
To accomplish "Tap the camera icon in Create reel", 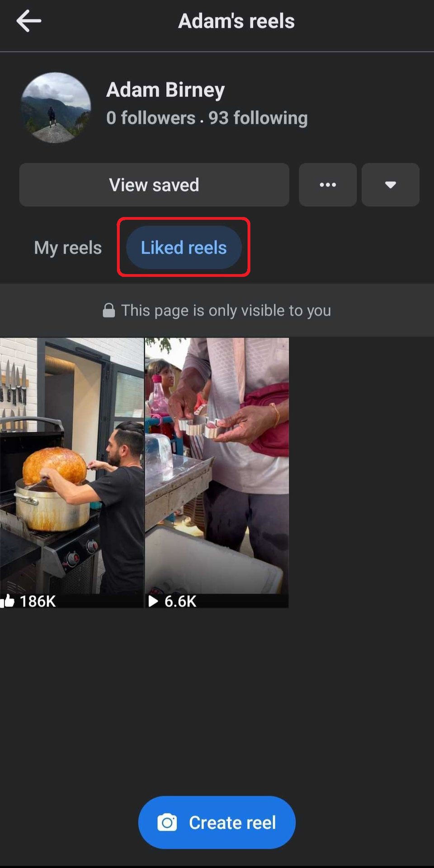I will pyautogui.click(x=167, y=822).
